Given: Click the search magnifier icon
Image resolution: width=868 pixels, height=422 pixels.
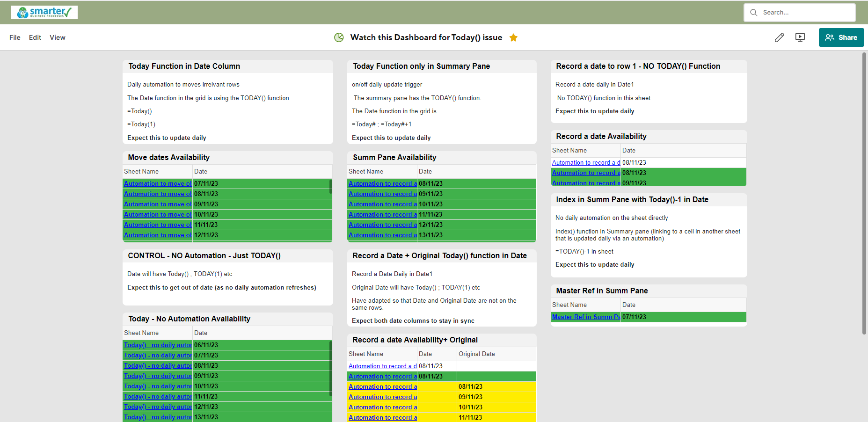Looking at the screenshot, I should pyautogui.click(x=753, y=13).
